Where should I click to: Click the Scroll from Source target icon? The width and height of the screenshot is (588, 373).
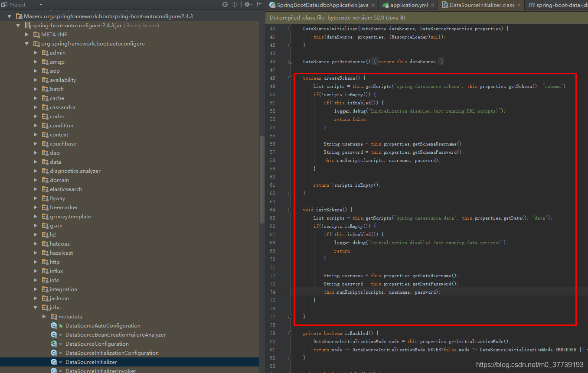click(x=225, y=4)
